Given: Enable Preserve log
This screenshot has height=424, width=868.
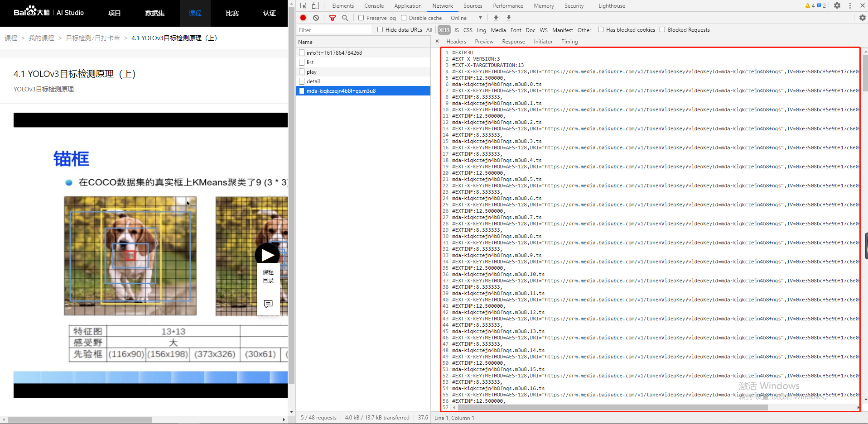Looking at the screenshot, I should click(360, 18).
